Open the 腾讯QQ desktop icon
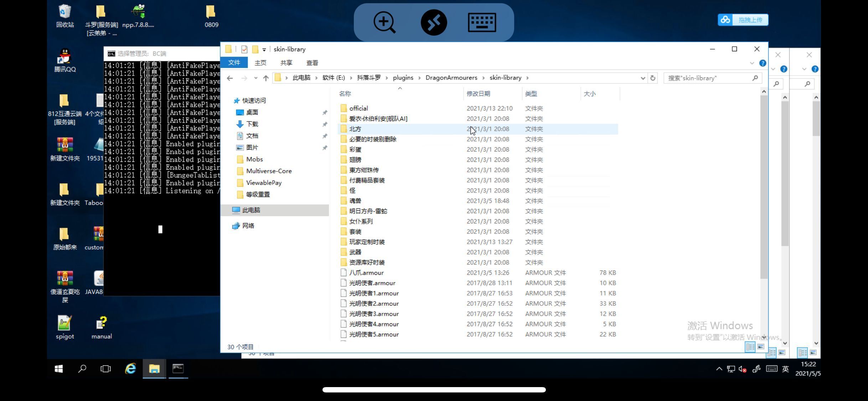The width and height of the screenshot is (868, 401). pos(65,61)
